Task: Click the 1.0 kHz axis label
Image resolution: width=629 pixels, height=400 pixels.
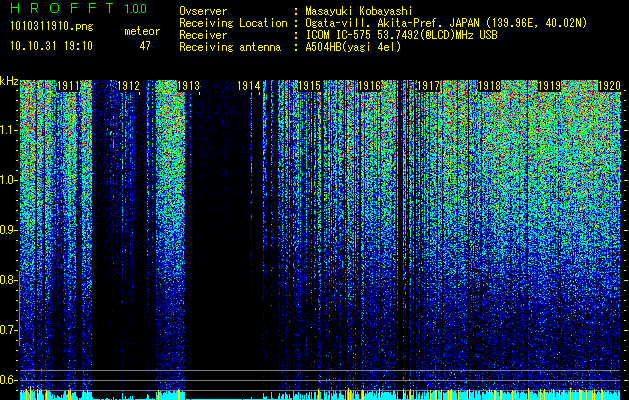Action: click(x=7, y=180)
